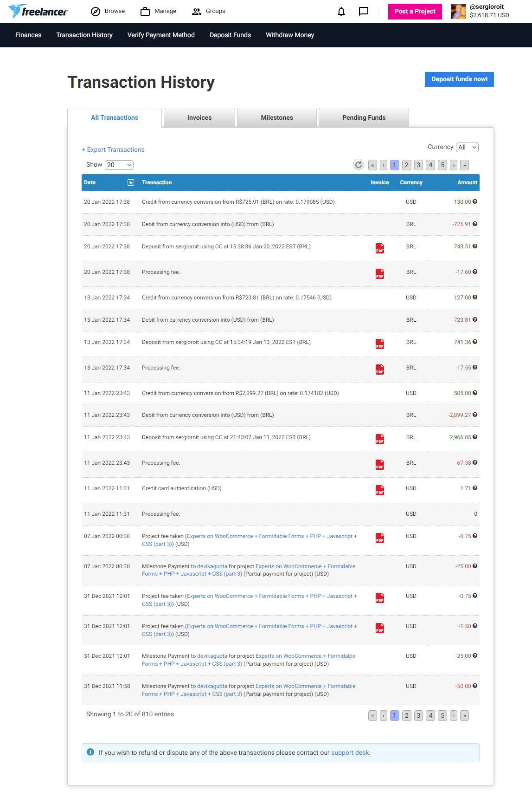
Task: Go to next page in top pagination
Action: point(454,165)
